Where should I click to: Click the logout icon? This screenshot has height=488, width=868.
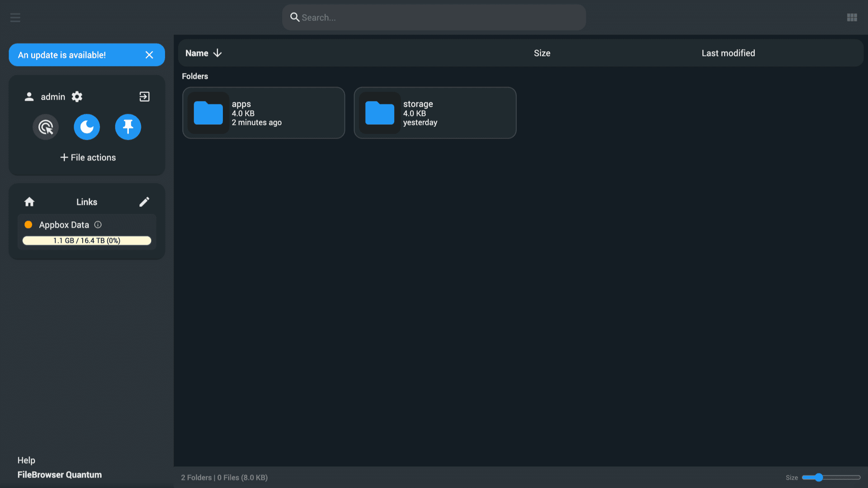pyautogui.click(x=144, y=96)
